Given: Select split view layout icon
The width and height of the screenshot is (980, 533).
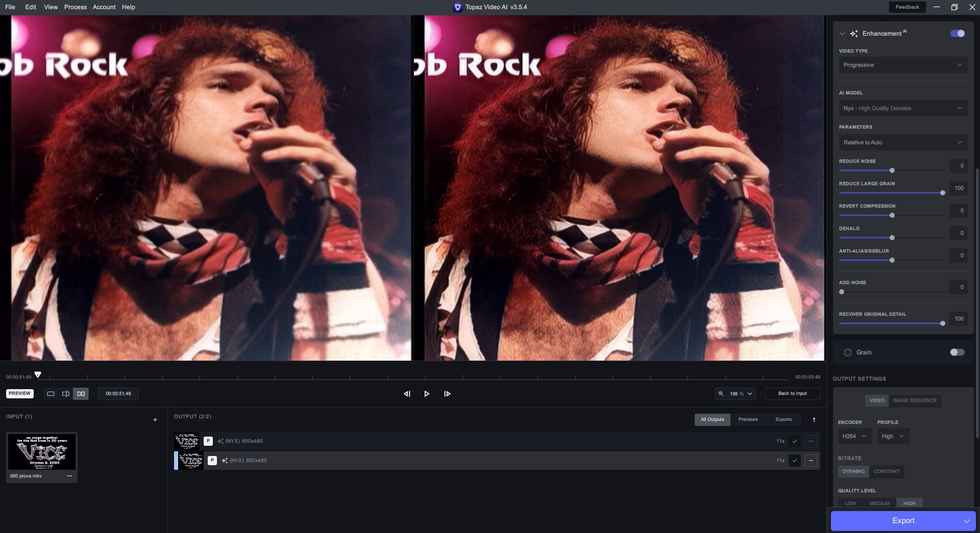Looking at the screenshot, I should (66, 394).
